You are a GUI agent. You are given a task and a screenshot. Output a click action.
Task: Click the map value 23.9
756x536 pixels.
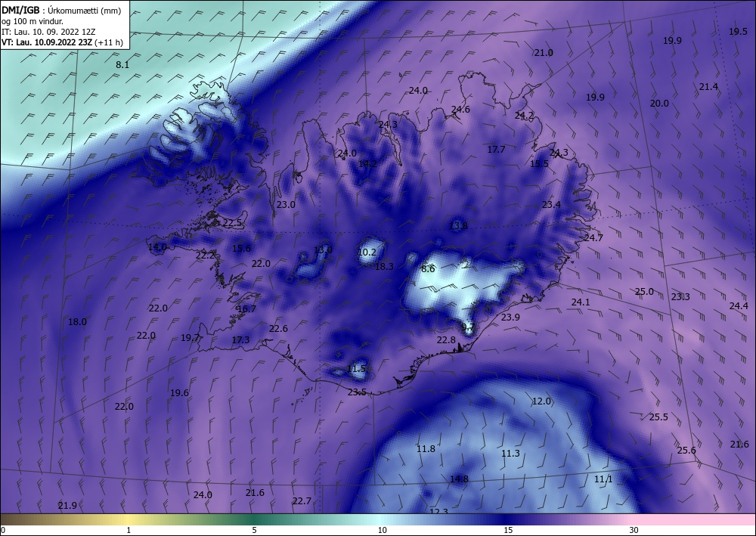pyautogui.click(x=510, y=317)
